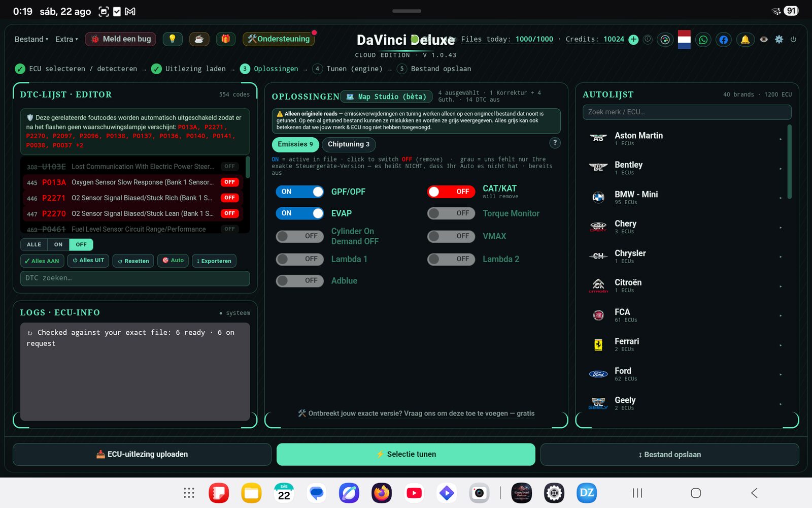The image size is (812, 508).
Task: Open the DZ app in dock
Action: pos(587,493)
